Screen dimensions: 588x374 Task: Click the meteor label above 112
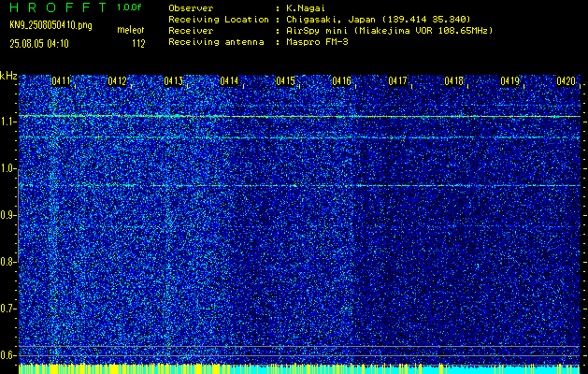131,30
